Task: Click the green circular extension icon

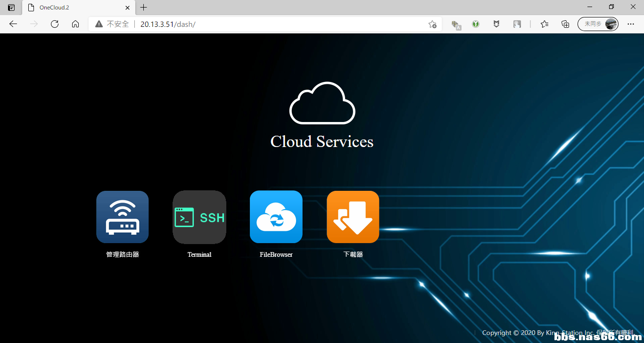Action: pyautogui.click(x=476, y=24)
